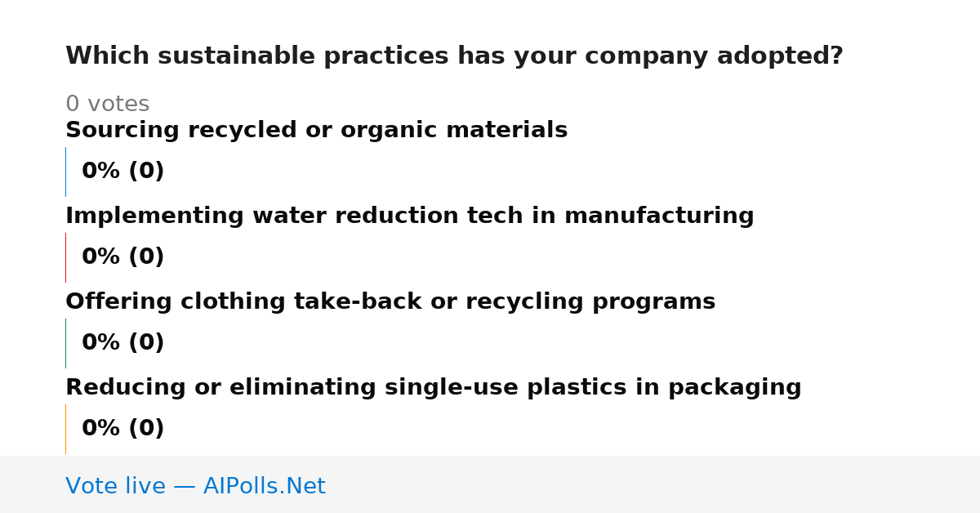Click the '0 votes' total count
Screen dimensions: 980x513
(x=107, y=105)
